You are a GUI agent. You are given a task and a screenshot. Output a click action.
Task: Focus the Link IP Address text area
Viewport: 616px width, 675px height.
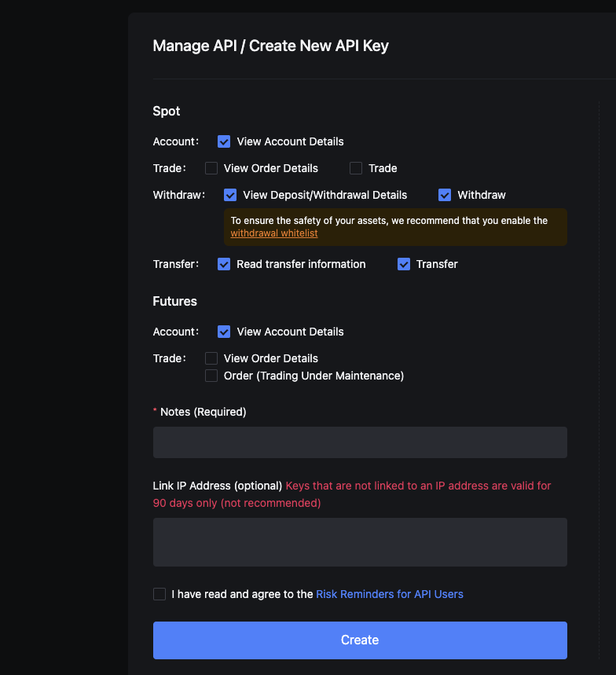coord(360,542)
